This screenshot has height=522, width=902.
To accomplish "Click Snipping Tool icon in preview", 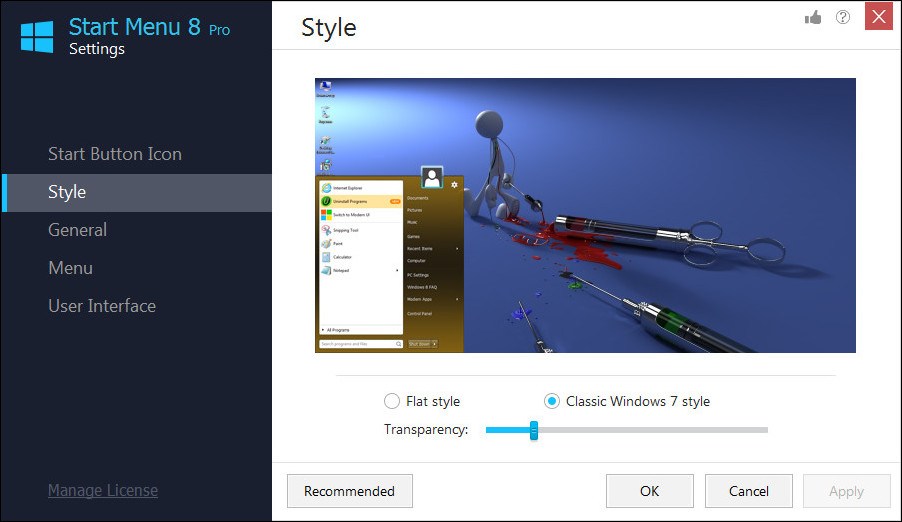I will (326, 230).
